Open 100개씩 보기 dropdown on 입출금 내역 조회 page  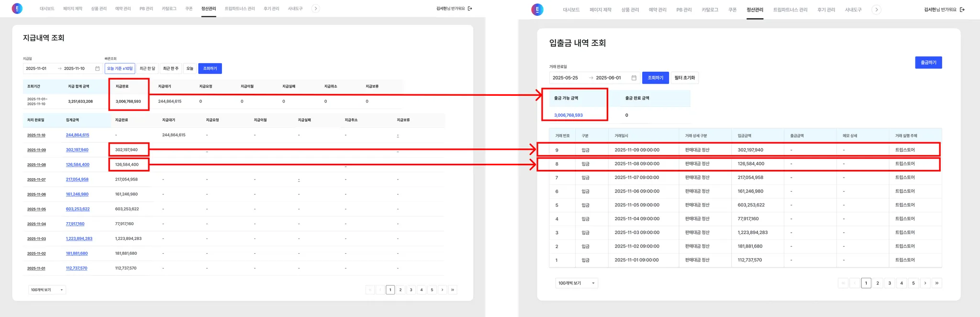point(577,283)
